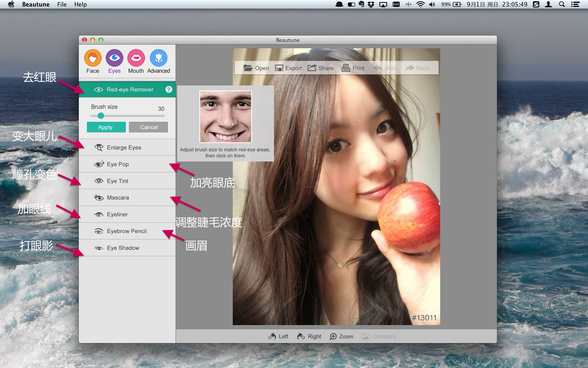Open a photo with the Open button
588x368 pixels.
point(256,68)
